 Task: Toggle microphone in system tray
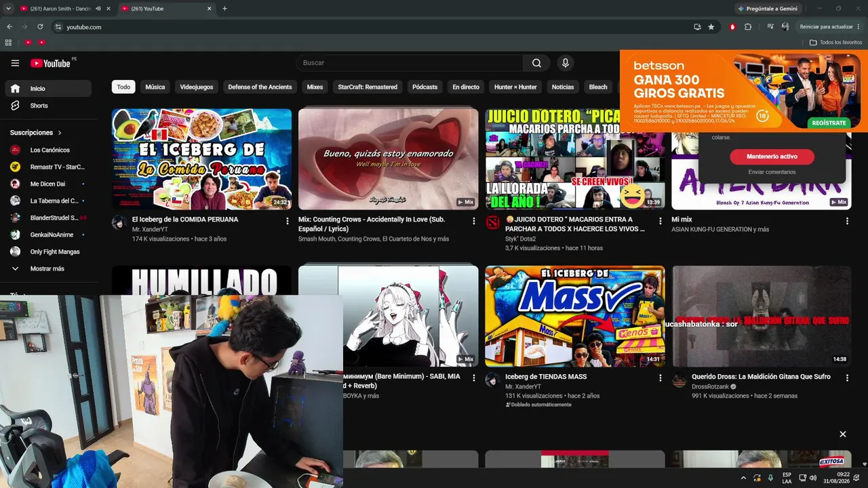click(x=770, y=478)
